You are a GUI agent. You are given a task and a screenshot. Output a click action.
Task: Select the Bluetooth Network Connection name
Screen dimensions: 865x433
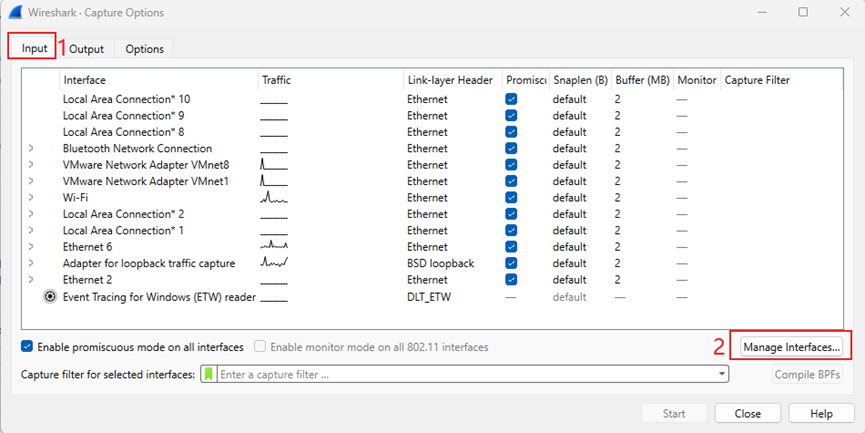pos(137,148)
